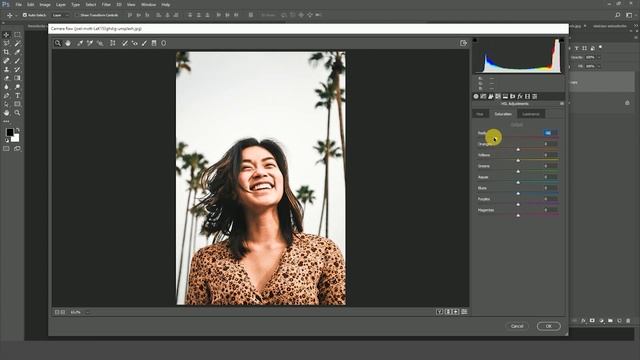
Task: Click the before/after view Y button
Action: [440, 312]
